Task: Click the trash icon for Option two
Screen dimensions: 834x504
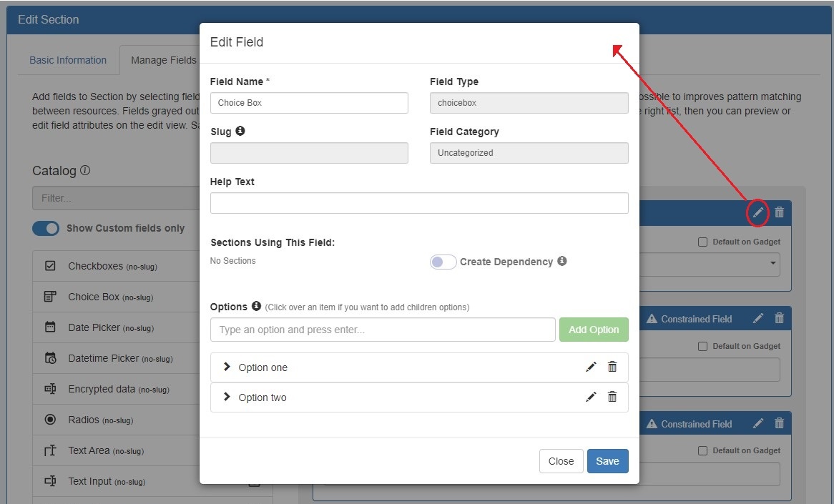Action: (612, 397)
